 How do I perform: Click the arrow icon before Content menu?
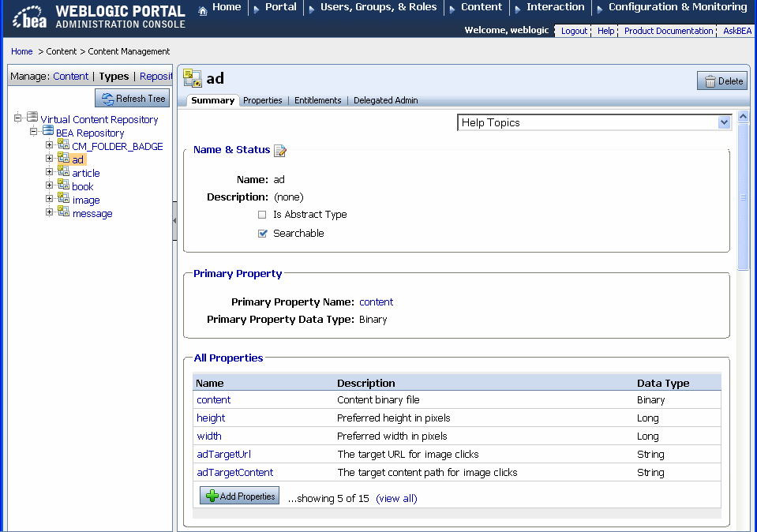point(452,9)
